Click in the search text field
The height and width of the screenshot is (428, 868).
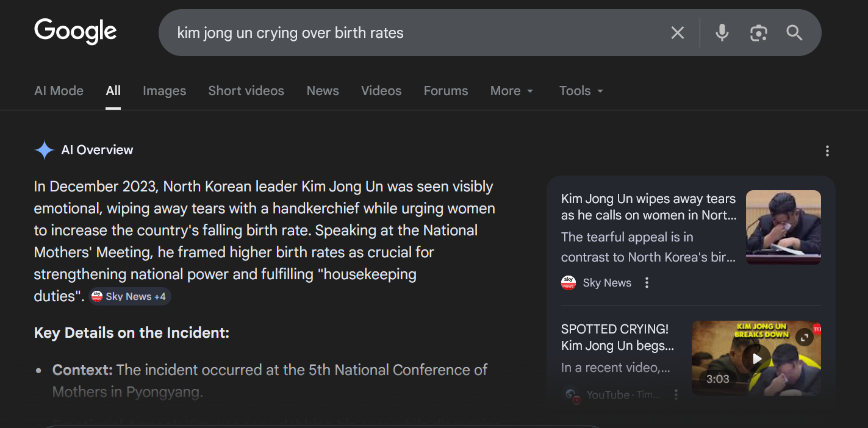pos(415,33)
